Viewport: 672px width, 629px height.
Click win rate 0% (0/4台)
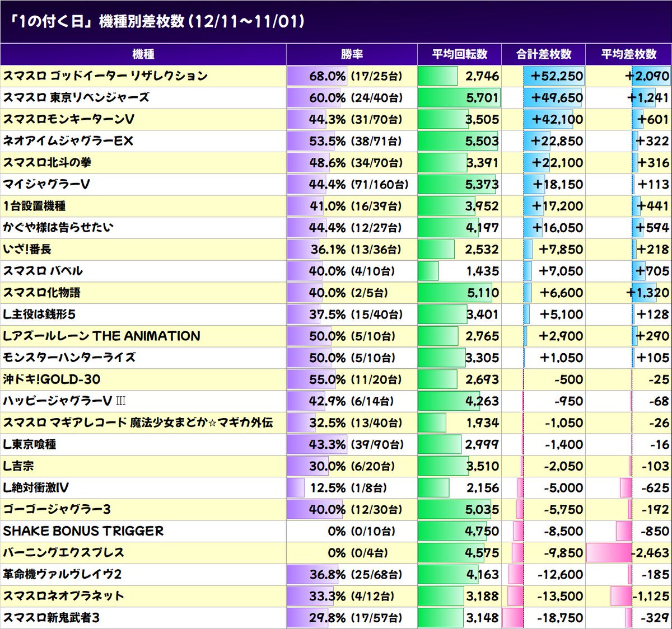pos(358,553)
